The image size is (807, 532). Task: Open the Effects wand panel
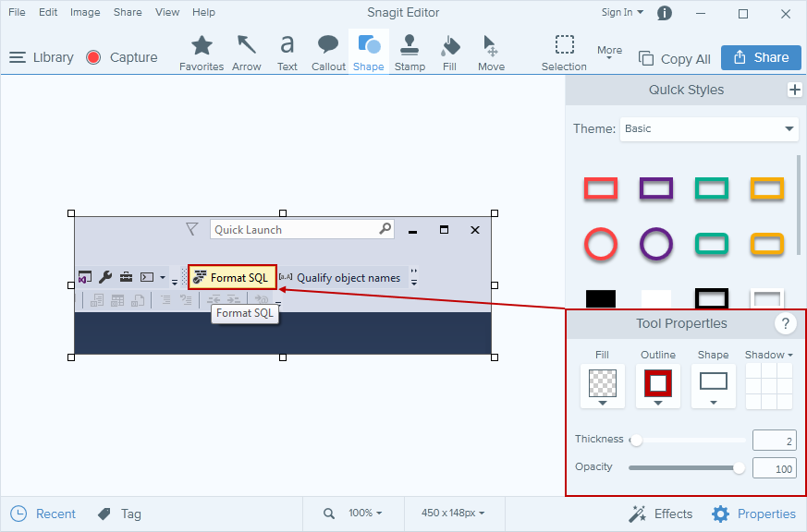click(x=660, y=514)
